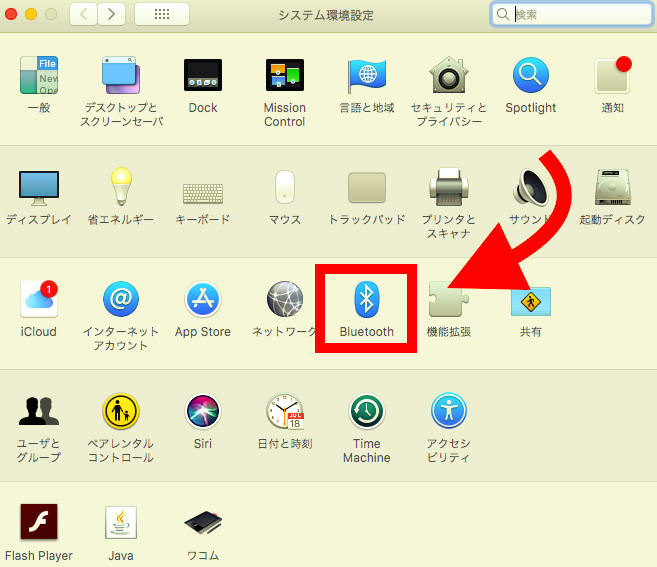Open Mission Control preferences
Image resolution: width=657 pixels, height=567 pixels.
click(x=285, y=75)
